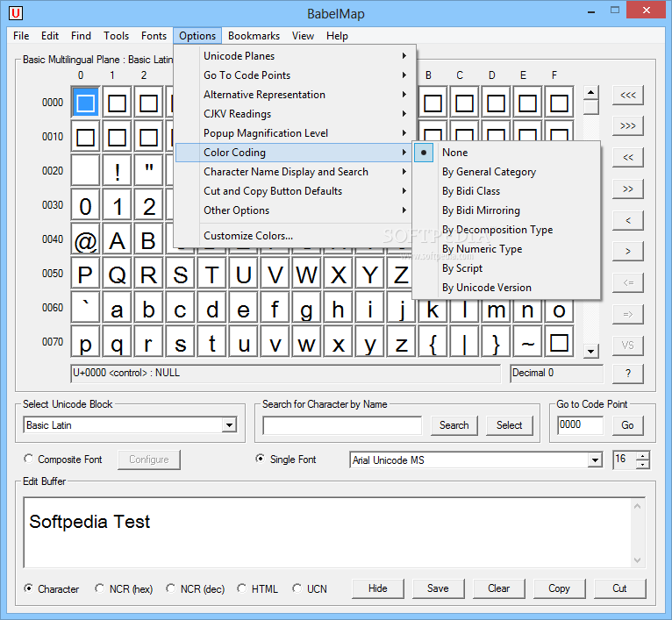Choose HTML output format radio
Image resolution: width=672 pixels, height=620 pixels.
point(242,588)
